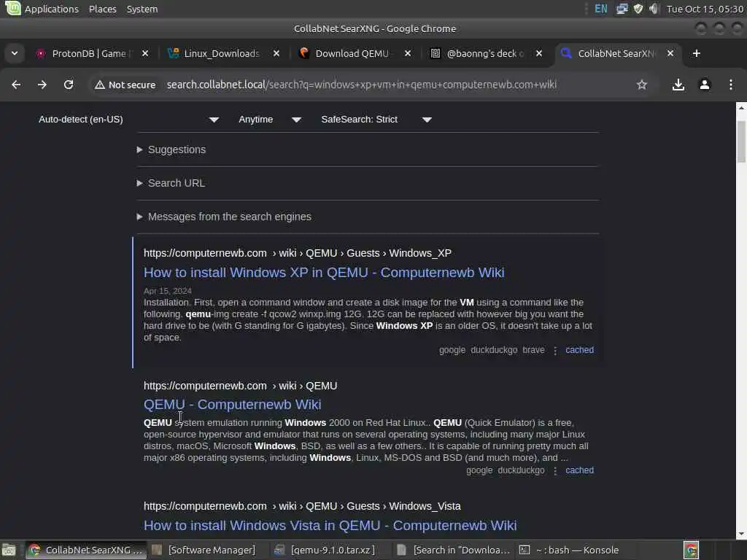Open the Anytime time range dropdown
Image resolution: width=747 pixels, height=560 pixels.
(270, 120)
